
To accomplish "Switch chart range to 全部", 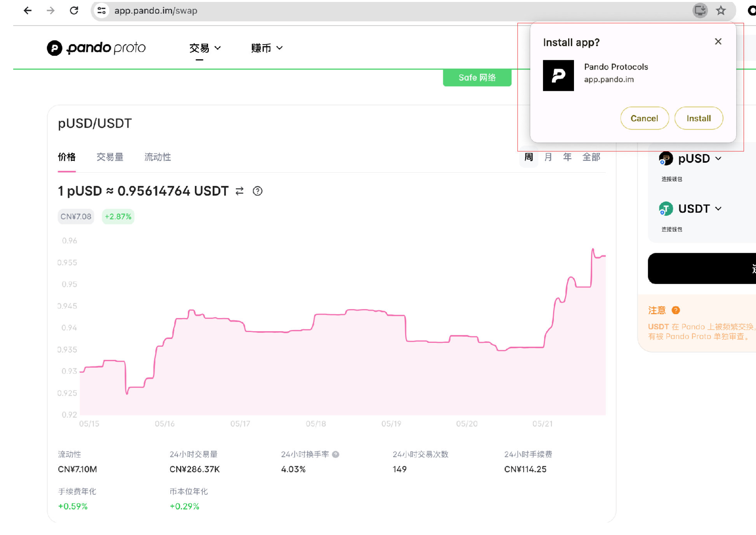I will coord(591,157).
